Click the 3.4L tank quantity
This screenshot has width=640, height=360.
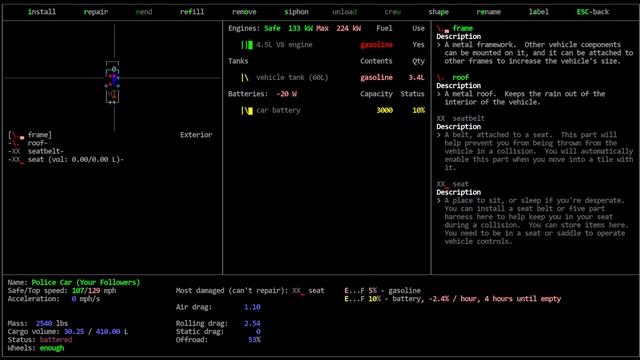coord(416,78)
